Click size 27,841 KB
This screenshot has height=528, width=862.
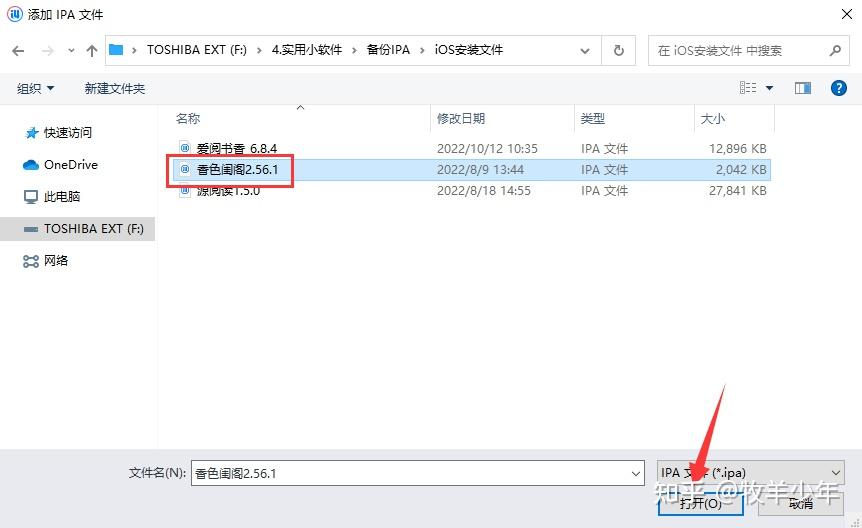coord(737,191)
